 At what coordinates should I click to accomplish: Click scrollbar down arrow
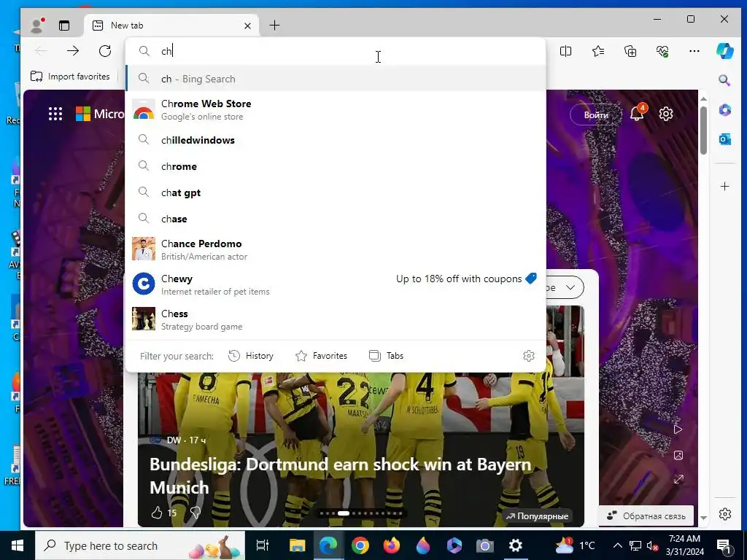pyautogui.click(x=704, y=518)
